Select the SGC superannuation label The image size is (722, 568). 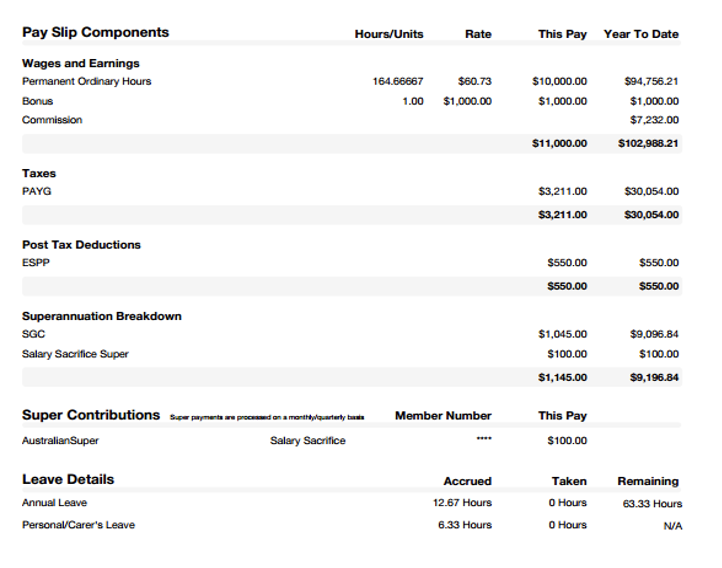[x=33, y=334]
